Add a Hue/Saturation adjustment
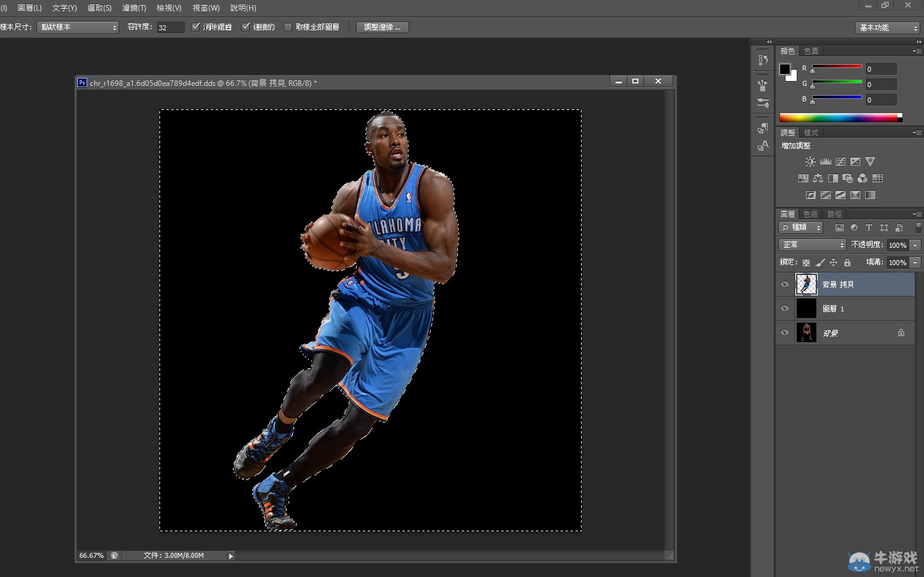924x577 pixels. 803,178
